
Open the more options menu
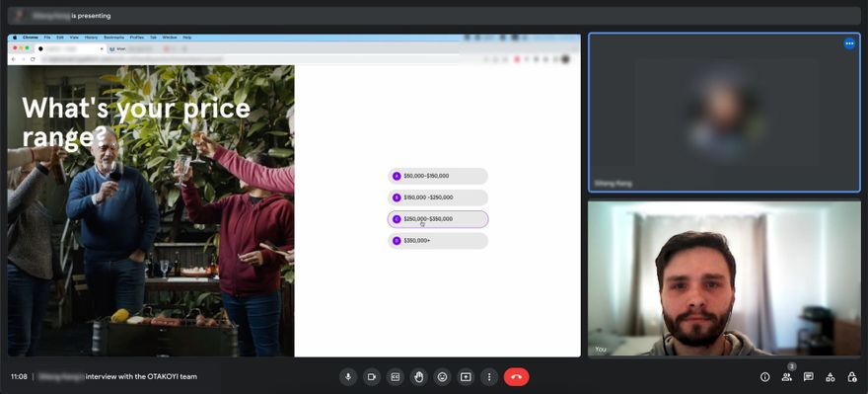(x=489, y=377)
